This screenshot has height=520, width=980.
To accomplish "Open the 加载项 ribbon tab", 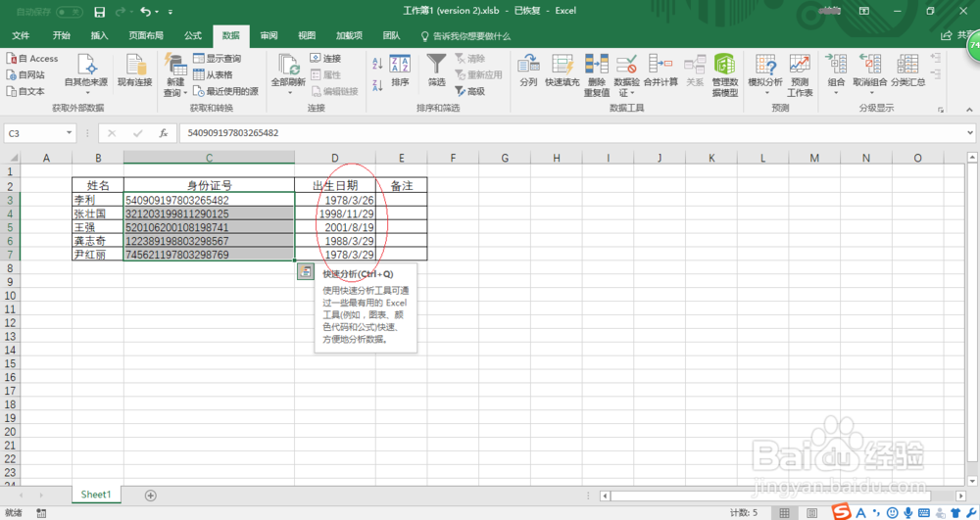I will (349, 35).
